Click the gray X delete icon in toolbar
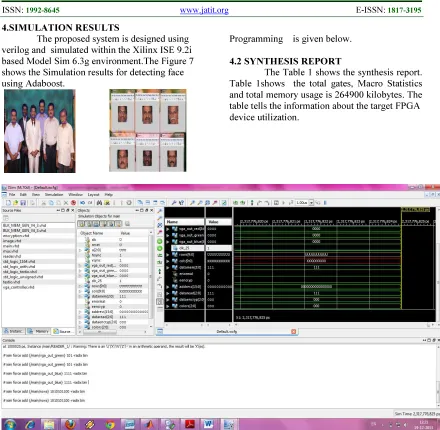Image resolution: width=440 pixels, height=430 pixels. pos(66,203)
